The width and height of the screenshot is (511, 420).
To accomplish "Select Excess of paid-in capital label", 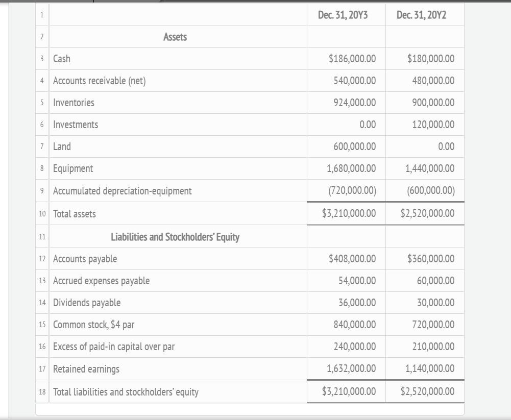I will tap(114, 347).
